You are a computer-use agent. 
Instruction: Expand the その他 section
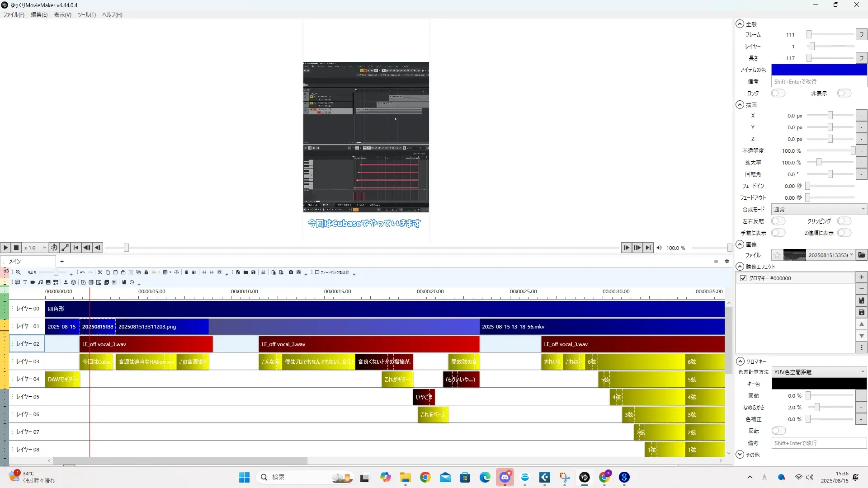tap(740, 455)
